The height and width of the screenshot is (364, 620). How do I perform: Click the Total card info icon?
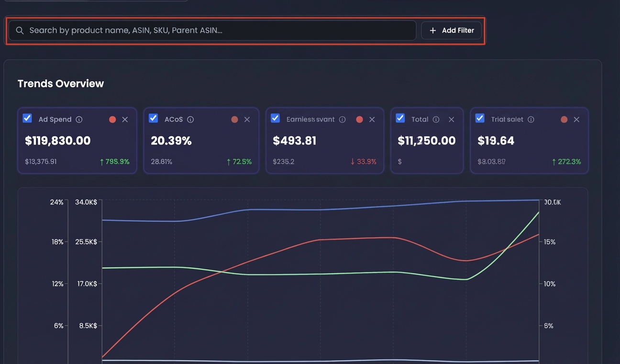436,120
